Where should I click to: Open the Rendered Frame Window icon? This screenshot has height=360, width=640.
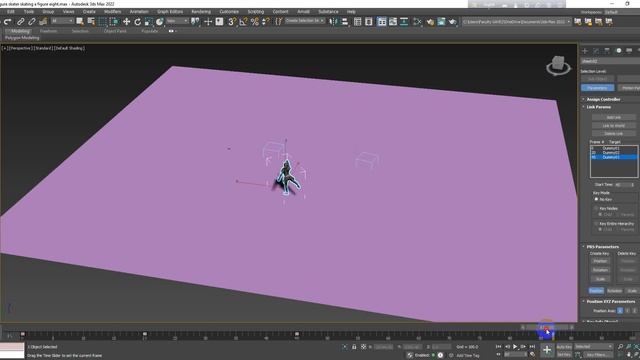(x=441, y=22)
